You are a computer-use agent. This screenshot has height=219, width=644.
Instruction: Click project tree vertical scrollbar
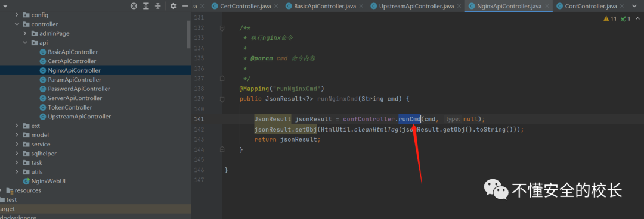[188, 34]
